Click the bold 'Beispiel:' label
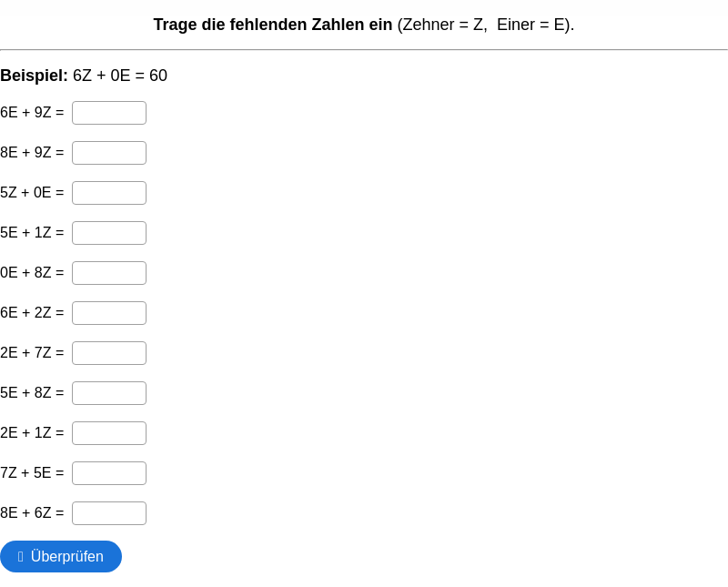Screen dimensions: 728x587 tap(34, 76)
